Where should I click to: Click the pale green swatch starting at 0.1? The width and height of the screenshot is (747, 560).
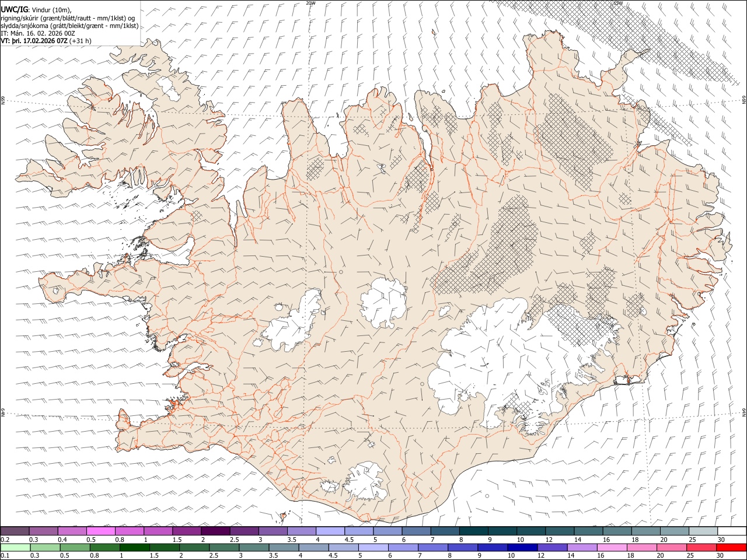[15, 547]
